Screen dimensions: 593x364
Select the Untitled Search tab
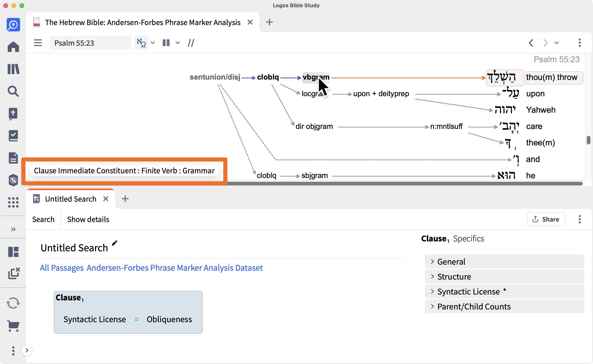click(71, 199)
